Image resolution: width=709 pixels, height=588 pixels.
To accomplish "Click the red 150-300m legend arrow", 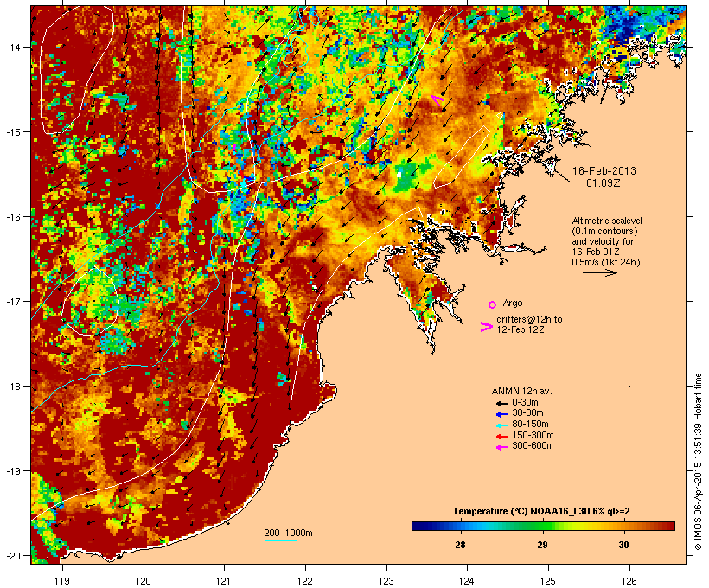I will [501, 436].
